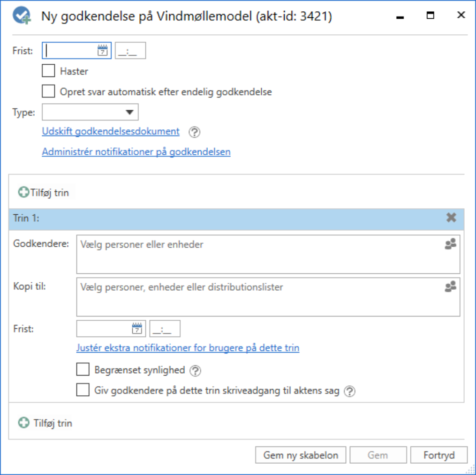
Task: Open people picker icon for Godkendere
Action: tap(450, 244)
